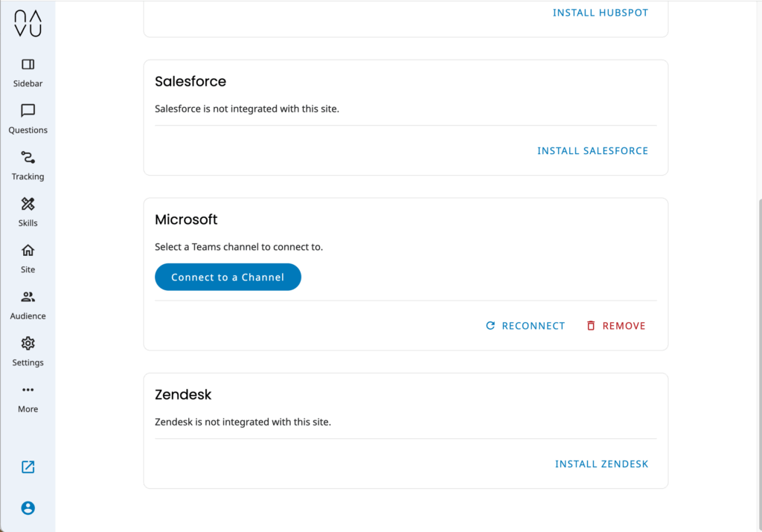The width and height of the screenshot is (762, 532).
Task: Click the Zendesk card heading
Action: [183, 395]
